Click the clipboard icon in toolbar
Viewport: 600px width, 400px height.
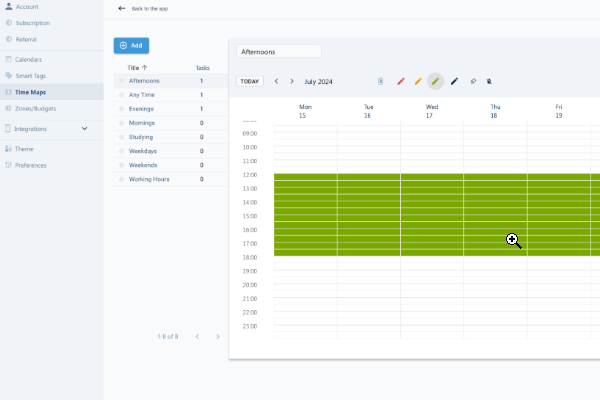[x=380, y=81]
